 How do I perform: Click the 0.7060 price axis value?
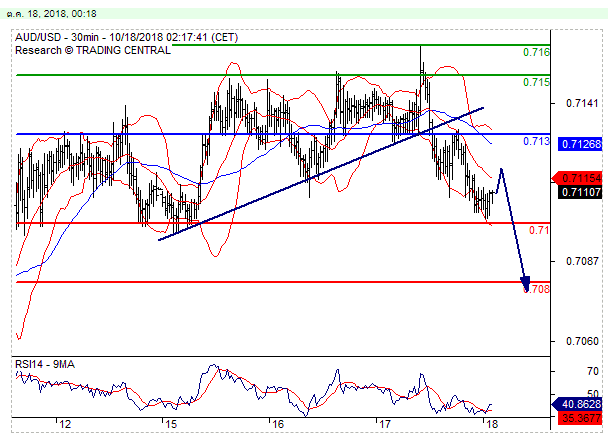[582, 341]
